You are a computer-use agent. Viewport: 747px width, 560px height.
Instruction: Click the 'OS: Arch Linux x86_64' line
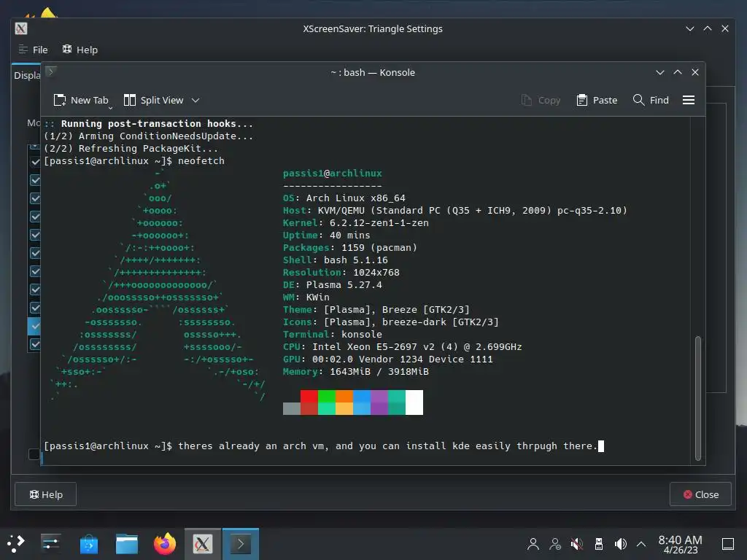click(x=344, y=198)
